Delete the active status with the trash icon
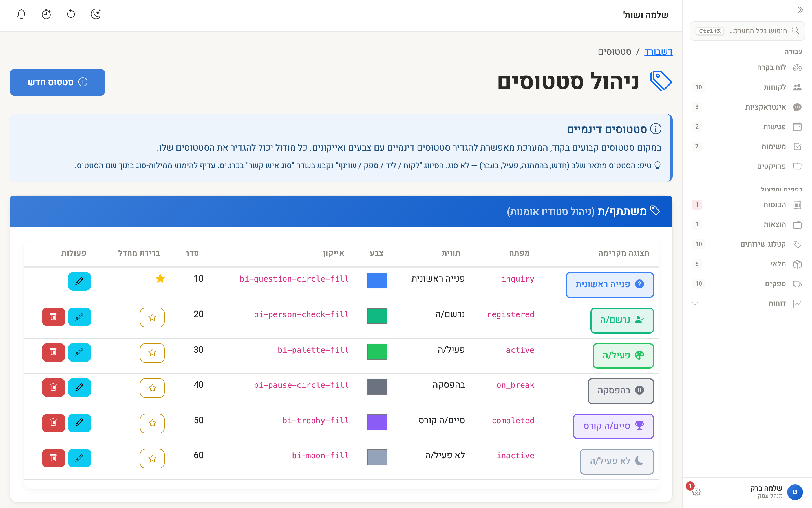This screenshot has width=812, height=508. click(x=53, y=352)
